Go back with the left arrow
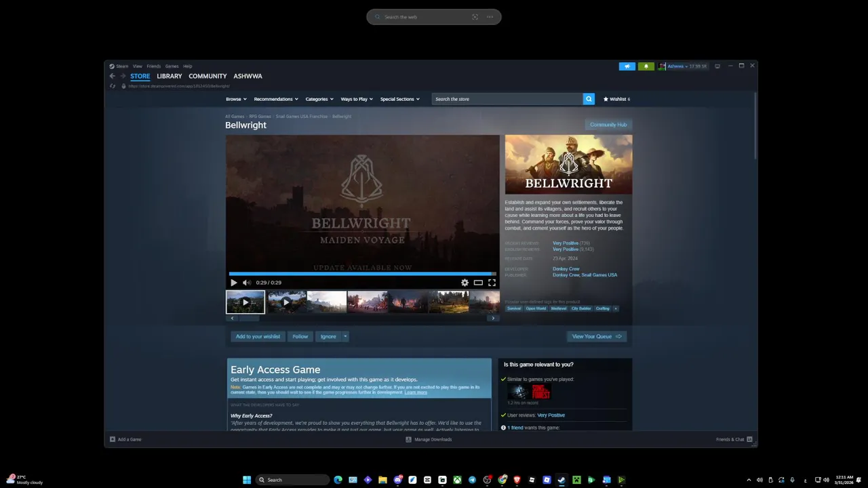The image size is (868, 488). pos(113,77)
